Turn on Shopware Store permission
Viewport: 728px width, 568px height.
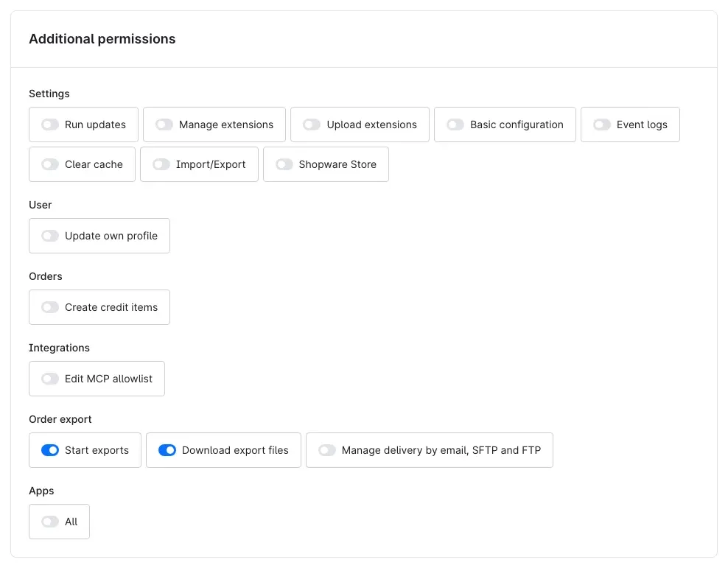pos(284,164)
